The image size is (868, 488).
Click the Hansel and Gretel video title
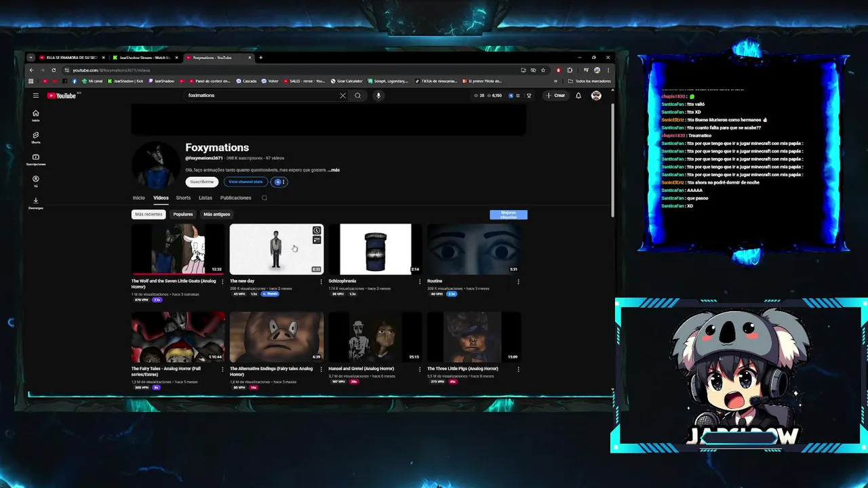tap(361, 369)
